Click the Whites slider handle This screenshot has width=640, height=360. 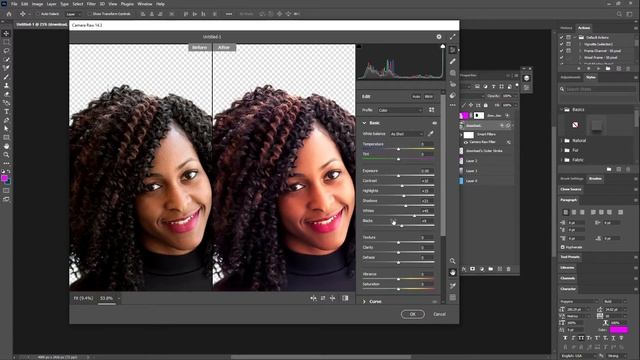[414, 216]
